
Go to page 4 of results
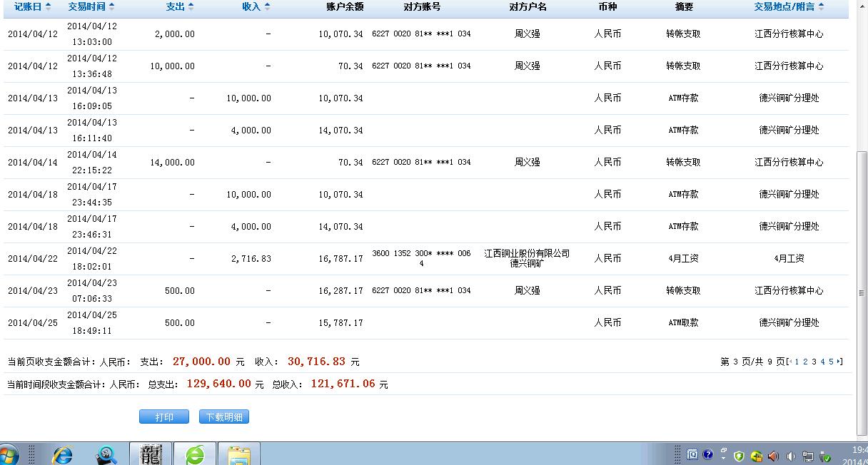coord(822,362)
